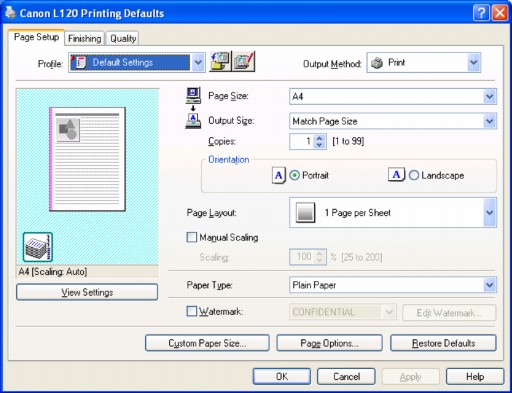Click the 1 Page per Sheet layout icon

(x=305, y=212)
